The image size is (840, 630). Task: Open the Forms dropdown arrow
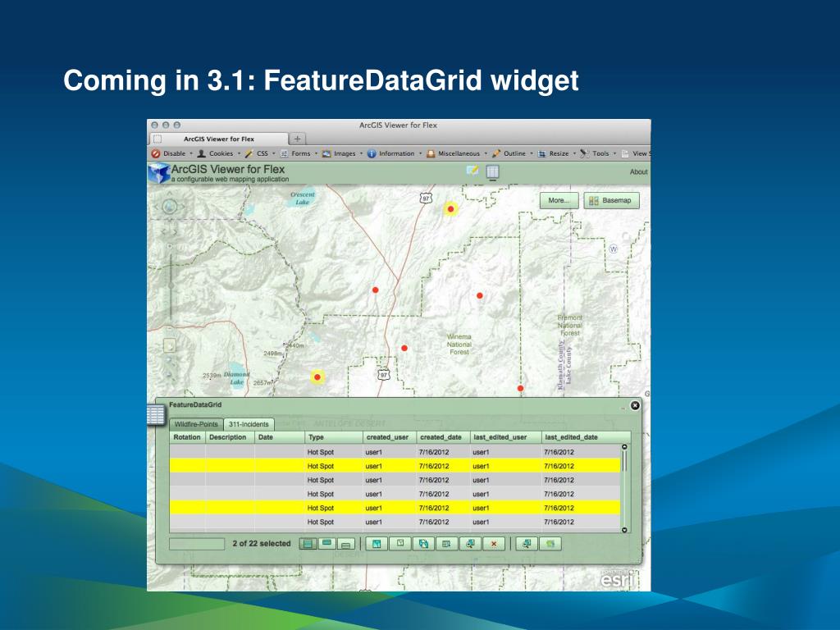[x=316, y=153]
